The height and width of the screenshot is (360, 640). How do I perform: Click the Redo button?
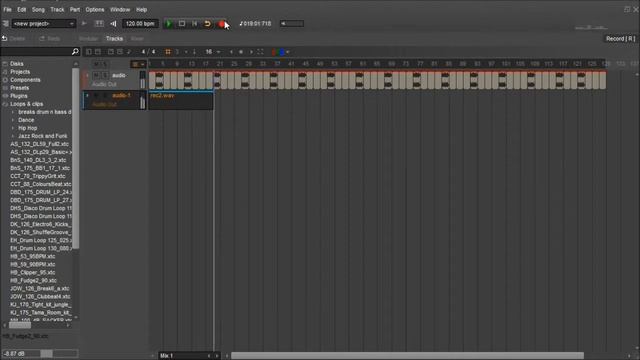click(50, 38)
